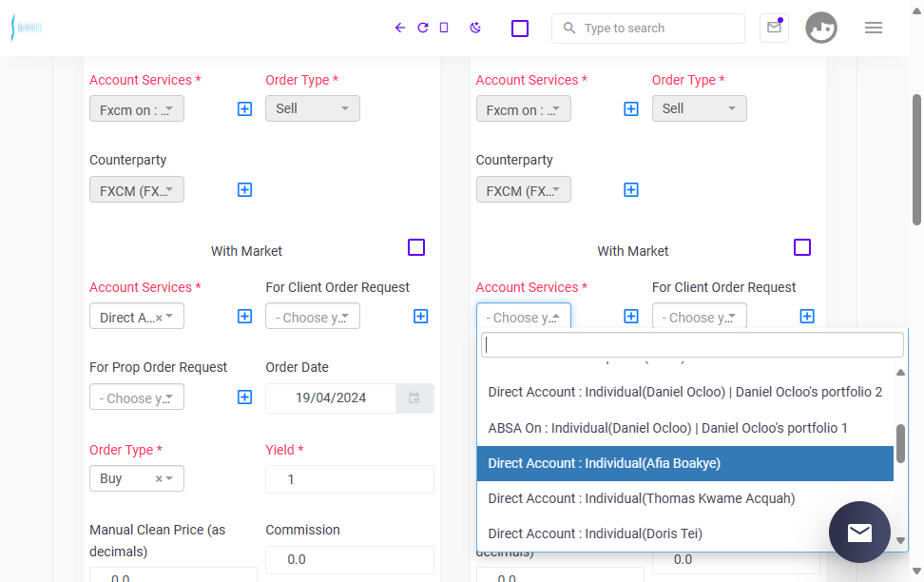
Task: Tick the right With Market checkbox
Action: pyautogui.click(x=802, y=247)
